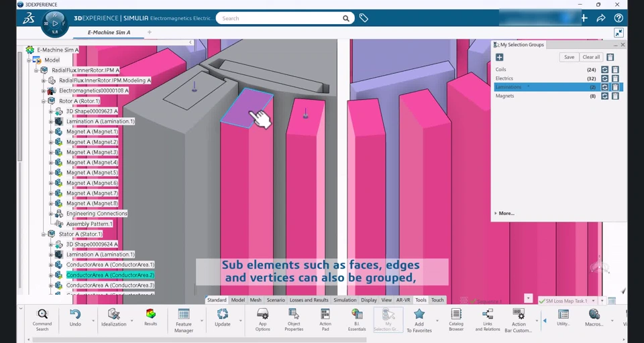Image resolution: width=644 pixels, height=343 pixels.
Task: Open the Catalog Browser
Action: tap(456, 320)
